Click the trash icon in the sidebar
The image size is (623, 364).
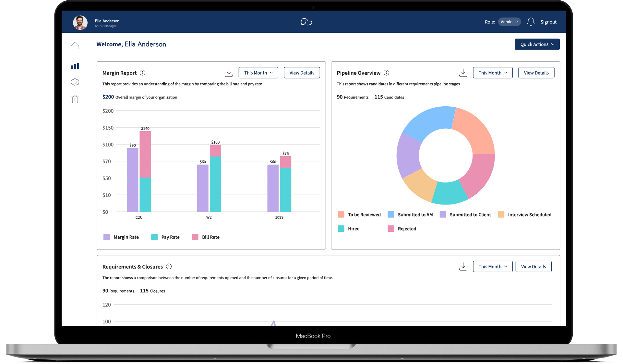[x=75, y=99]
